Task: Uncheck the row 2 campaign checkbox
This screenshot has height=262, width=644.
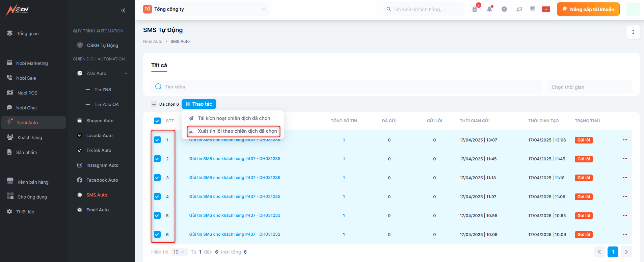Action: point(157,159)
